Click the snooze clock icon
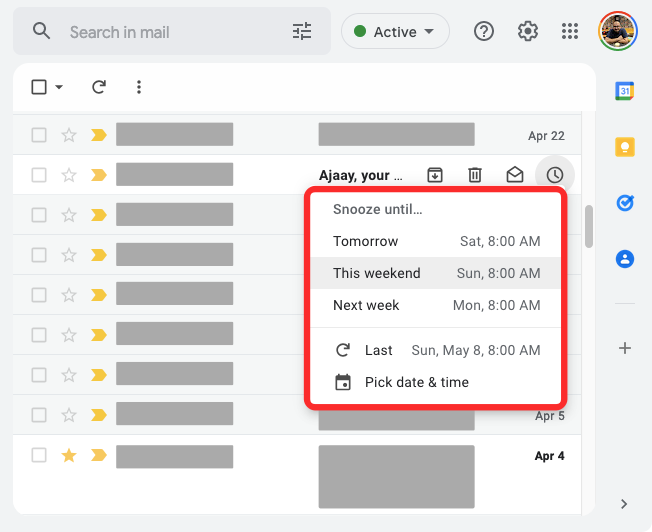Screen dimensions: 652x532 (554, 175)
